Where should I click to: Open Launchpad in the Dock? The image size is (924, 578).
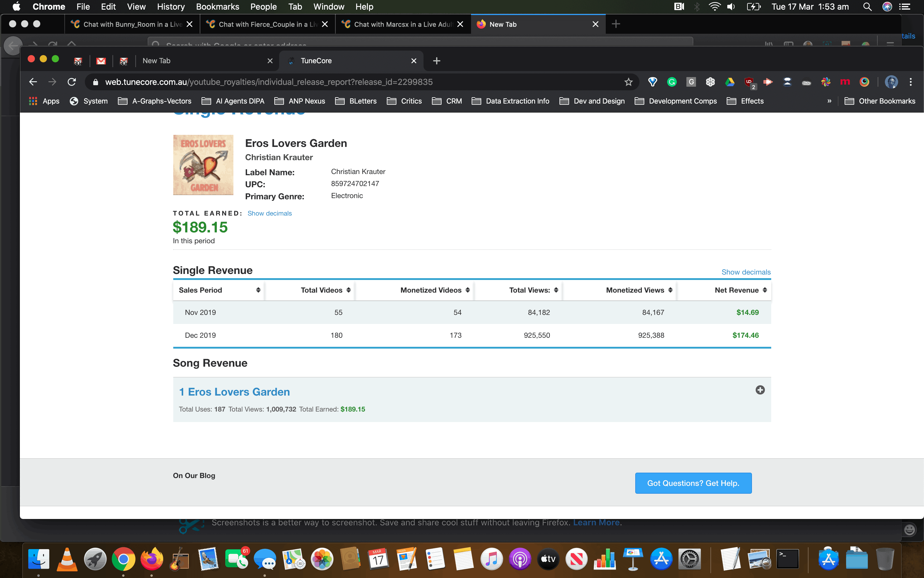95,559
